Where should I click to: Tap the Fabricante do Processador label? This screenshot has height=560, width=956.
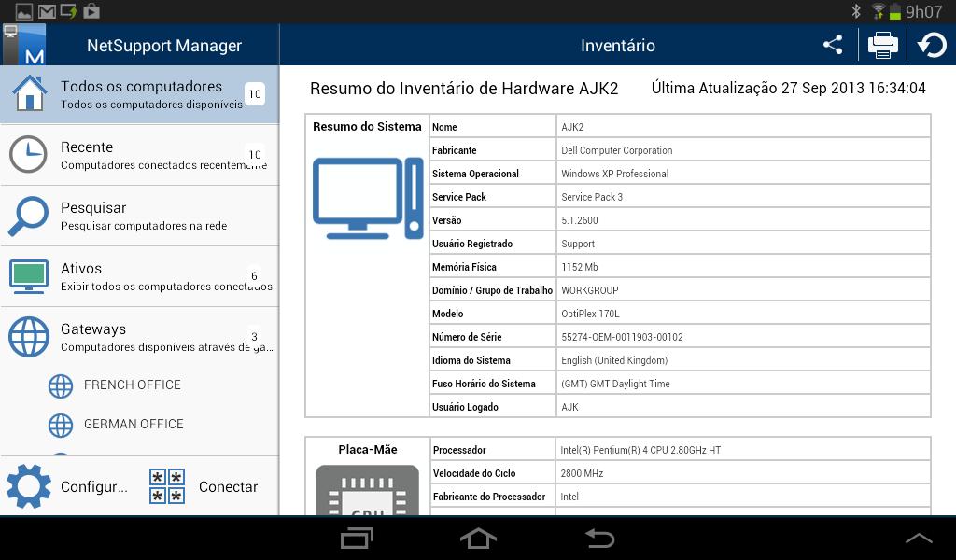(x=489, y=497)
